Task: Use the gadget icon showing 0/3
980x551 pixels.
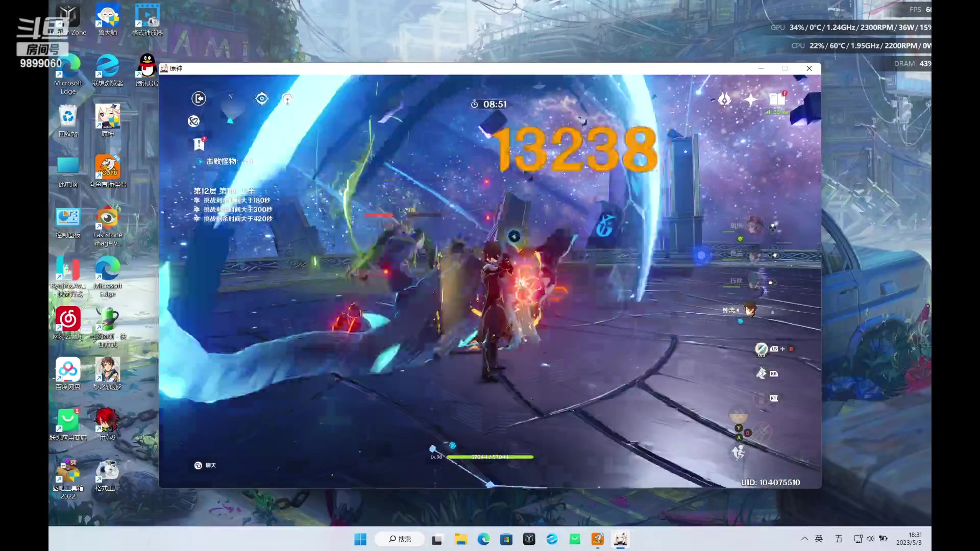Action: [761, 349]
